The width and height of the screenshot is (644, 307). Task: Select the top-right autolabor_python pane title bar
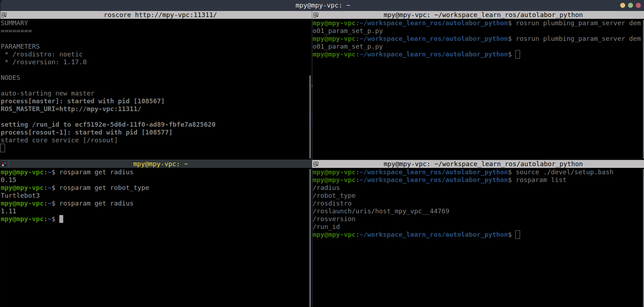point(483,15)
